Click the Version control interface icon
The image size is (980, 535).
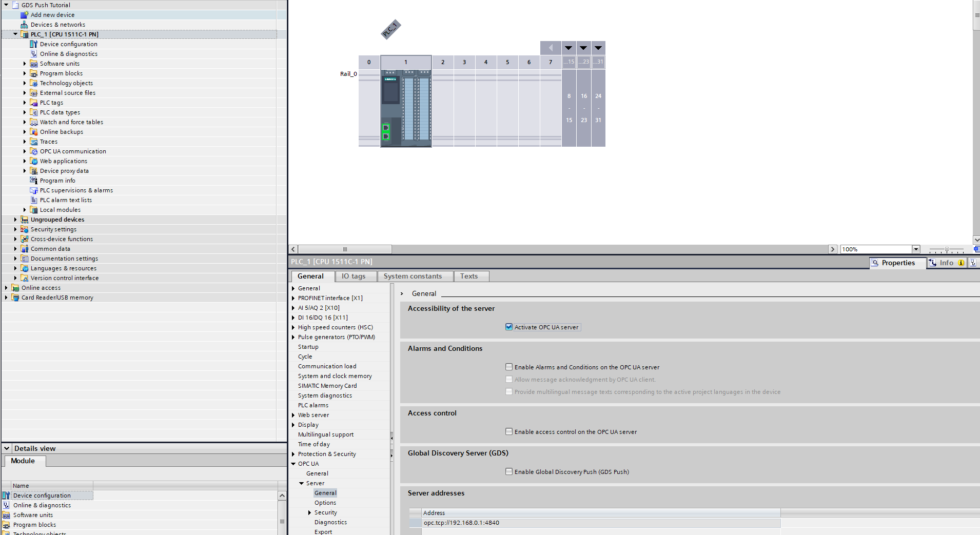click(24, 278)
